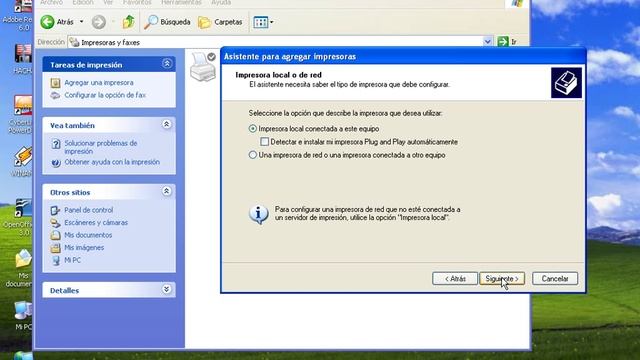The height and width of the screenshot is (360, 640).
Task: Go up one folder level icon
Action: [129, 22]
